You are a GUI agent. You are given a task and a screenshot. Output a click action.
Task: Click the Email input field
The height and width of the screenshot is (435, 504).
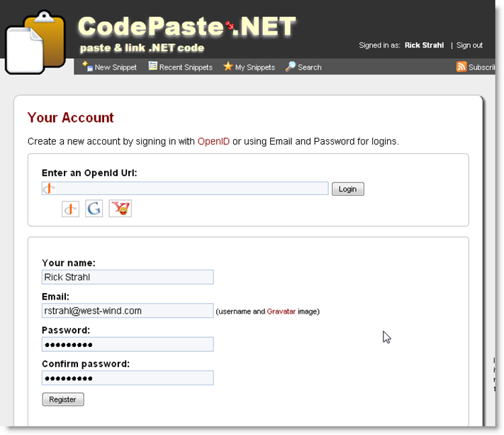(128, 311)
